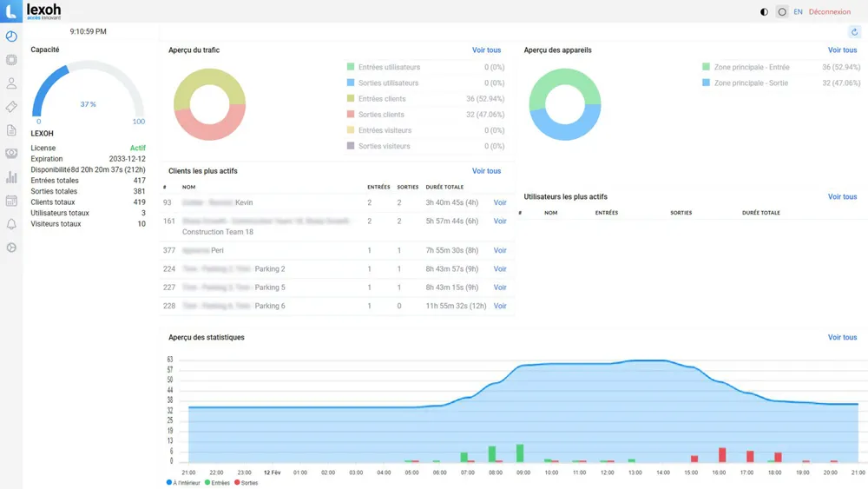The width and height of the screenshot is (868, 489).
Task: Click the refresh icon at top right
Action: pos(854,32)
